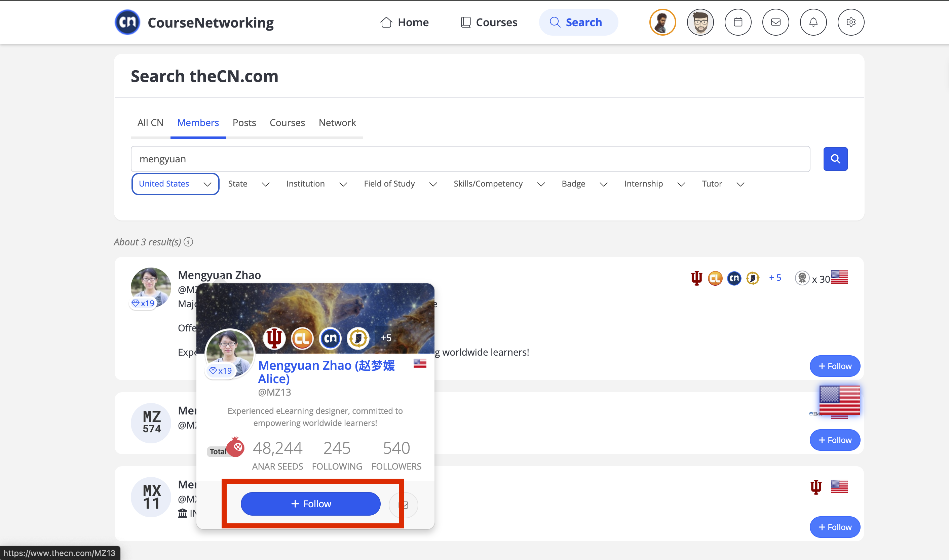Click the CourseNetworking CN logo
949x560 pixels.
[127, 22]
